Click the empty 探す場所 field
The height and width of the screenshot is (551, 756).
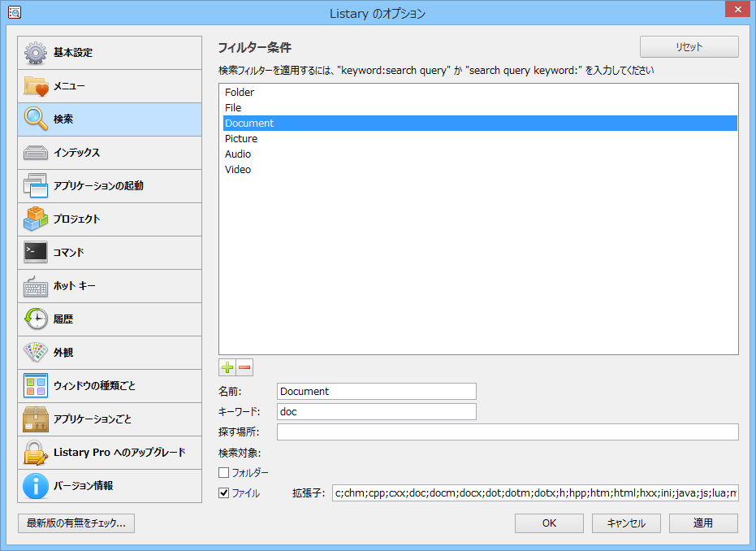tap(508, 432)
